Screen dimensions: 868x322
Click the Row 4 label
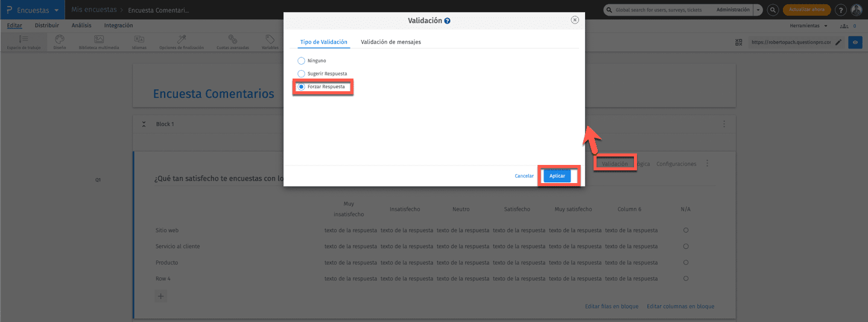coord(163,279)
